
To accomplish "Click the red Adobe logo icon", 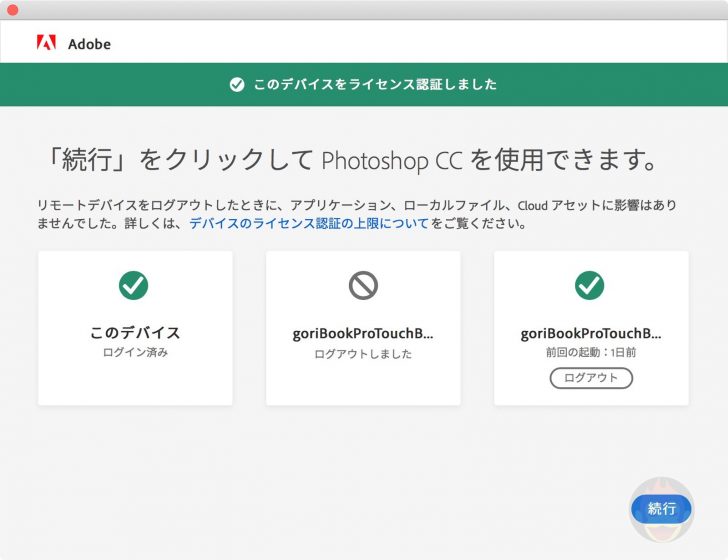I will [x=46, y=43].
